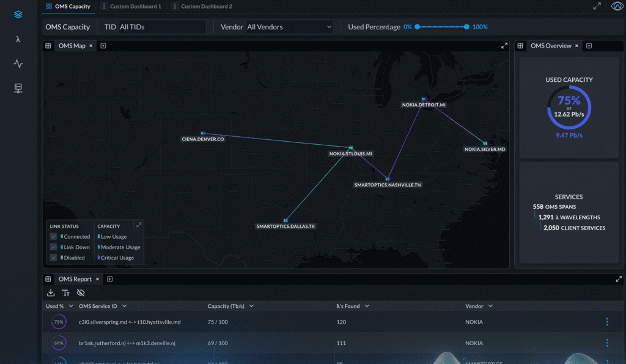Screen dimensions: 626x364
Task: Toggle the Connected link status checkbox
Action: tap(53, 236)
